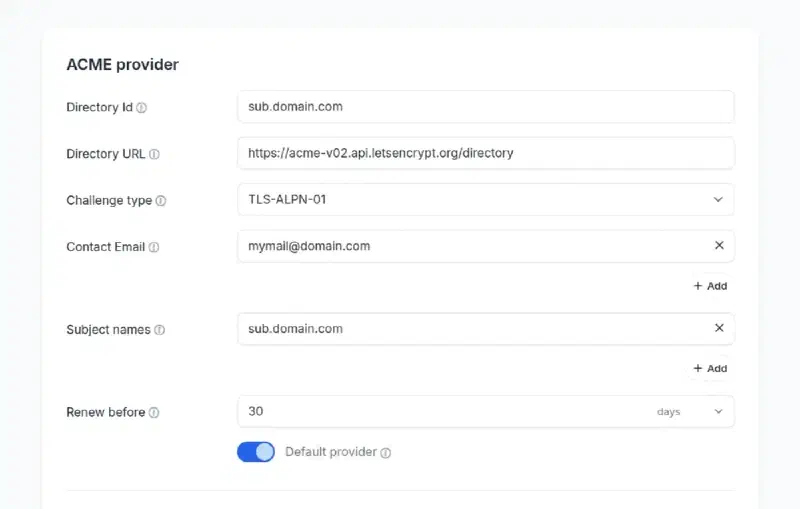
Task: Remove the sub.domain.com subject name entry
Action: [x=719, y=328]
